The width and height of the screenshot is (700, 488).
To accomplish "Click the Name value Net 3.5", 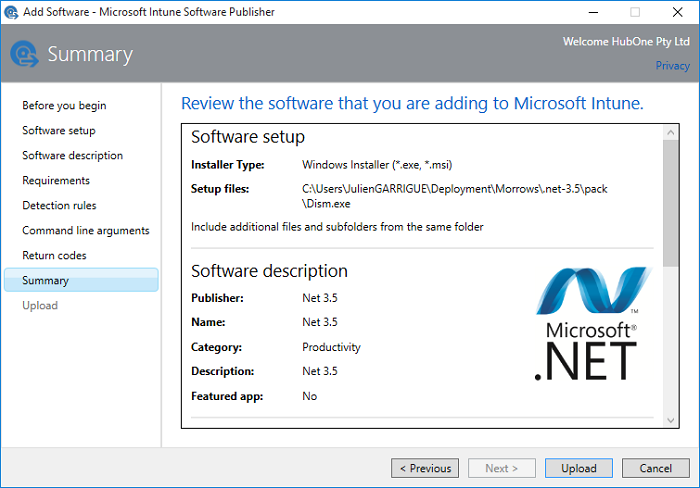I will click(x=320, y=322).
